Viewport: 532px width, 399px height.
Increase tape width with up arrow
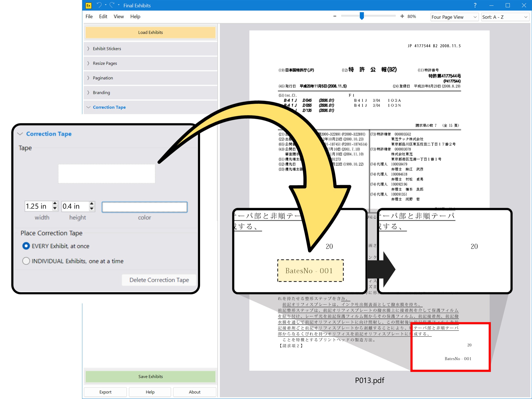coord(55,203)
